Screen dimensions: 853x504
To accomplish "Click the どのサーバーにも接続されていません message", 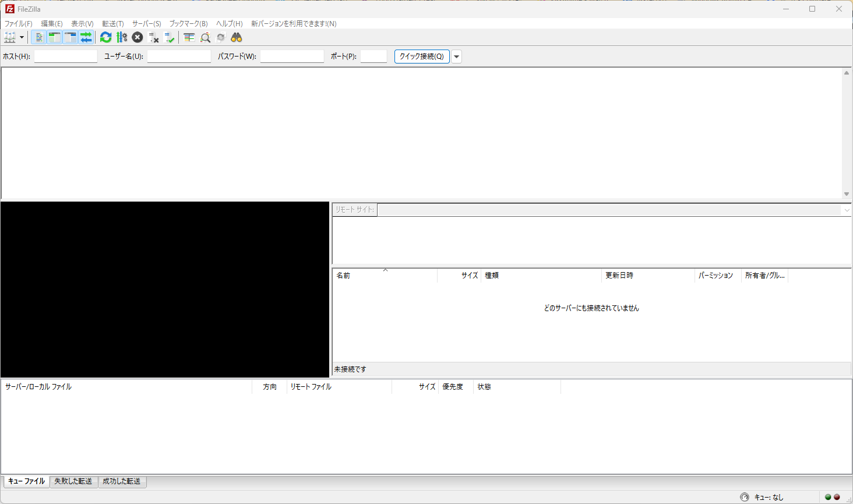I will (x=591, y=308).
